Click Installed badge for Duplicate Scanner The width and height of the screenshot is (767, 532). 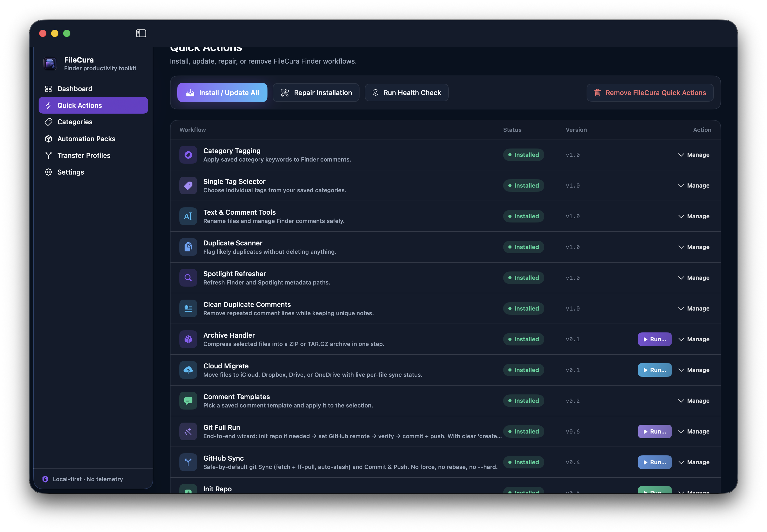(523, 247)
